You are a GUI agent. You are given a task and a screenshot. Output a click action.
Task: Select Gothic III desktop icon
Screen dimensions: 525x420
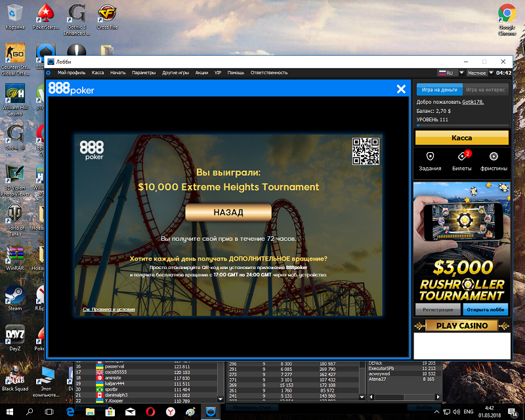tap(15, 137)
